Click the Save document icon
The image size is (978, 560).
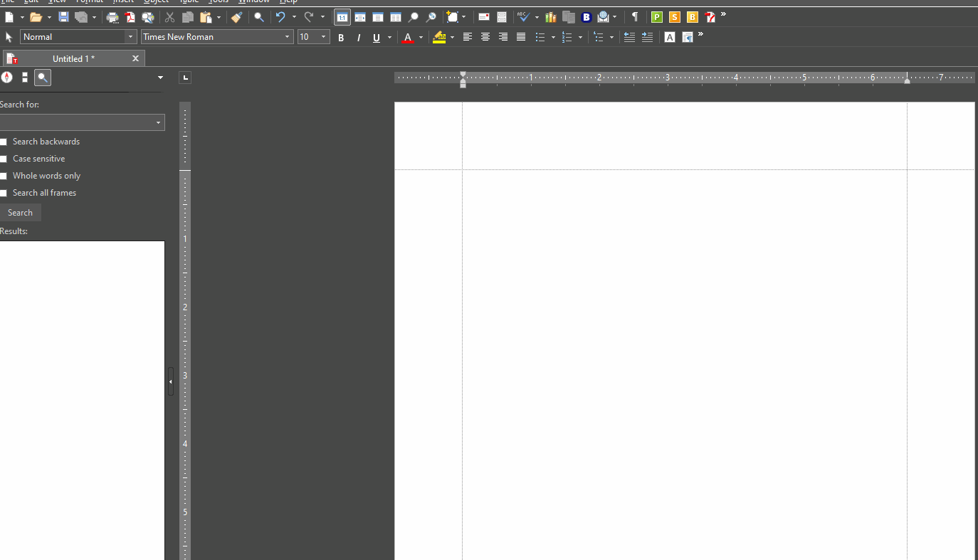click(63, 17)
